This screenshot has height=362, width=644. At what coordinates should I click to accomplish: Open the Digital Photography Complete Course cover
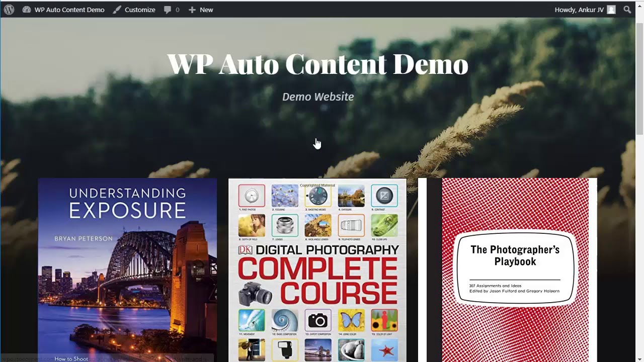pyautogui.click(x=317, y=270)
